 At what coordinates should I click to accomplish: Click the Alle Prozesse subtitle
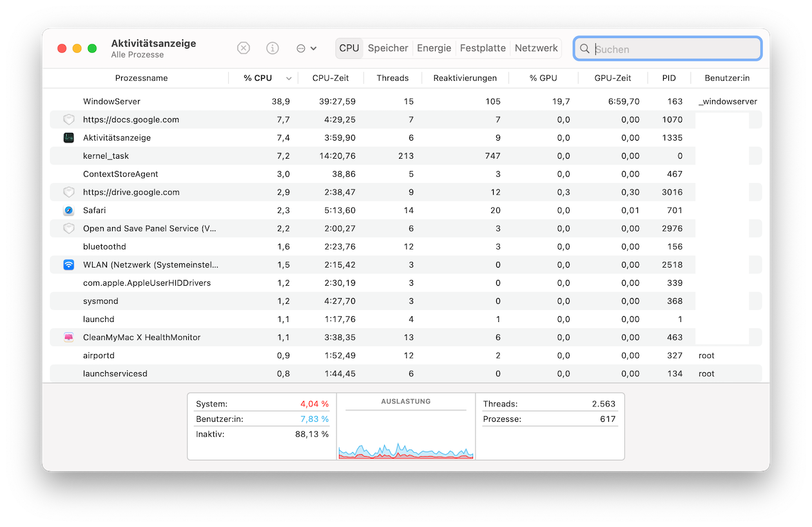point(137,55)
